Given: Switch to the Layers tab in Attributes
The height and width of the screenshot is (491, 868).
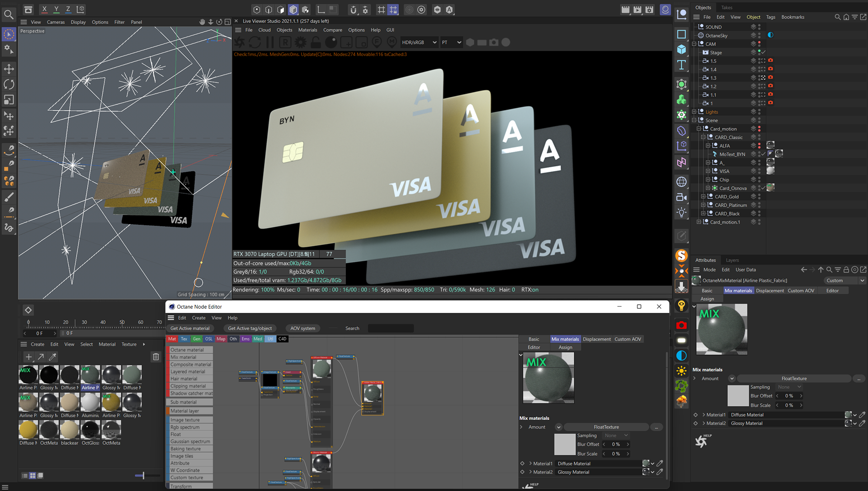Looking at the screenshot, I should tap(732, 260).
